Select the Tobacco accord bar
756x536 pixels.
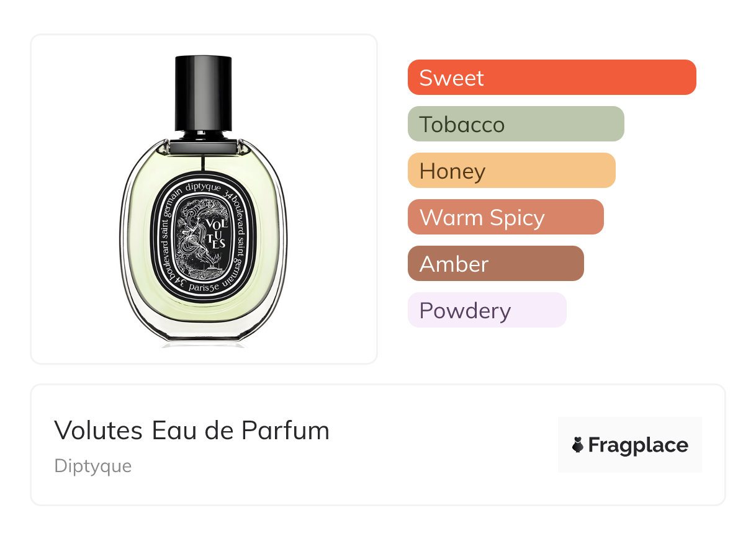[516, 124]
